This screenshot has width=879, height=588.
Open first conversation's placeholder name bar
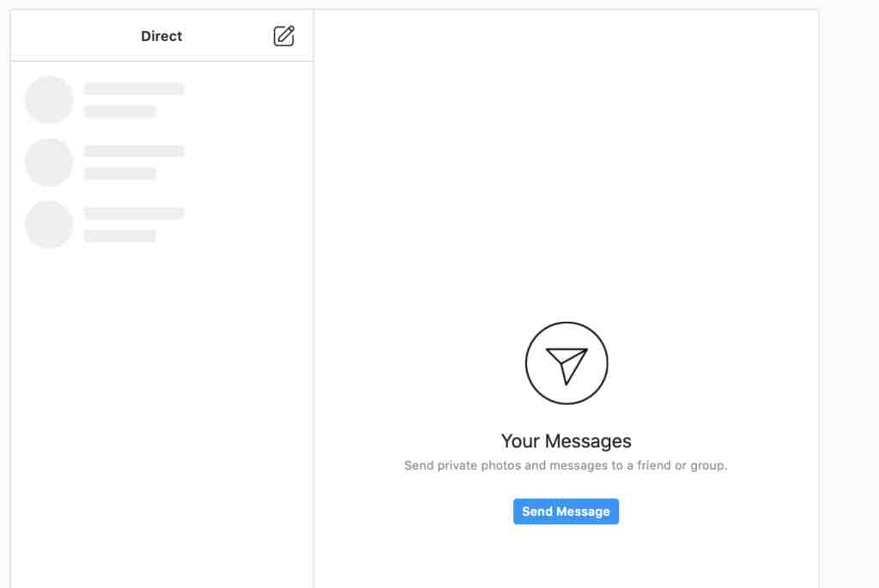click(x=134, y=88)
